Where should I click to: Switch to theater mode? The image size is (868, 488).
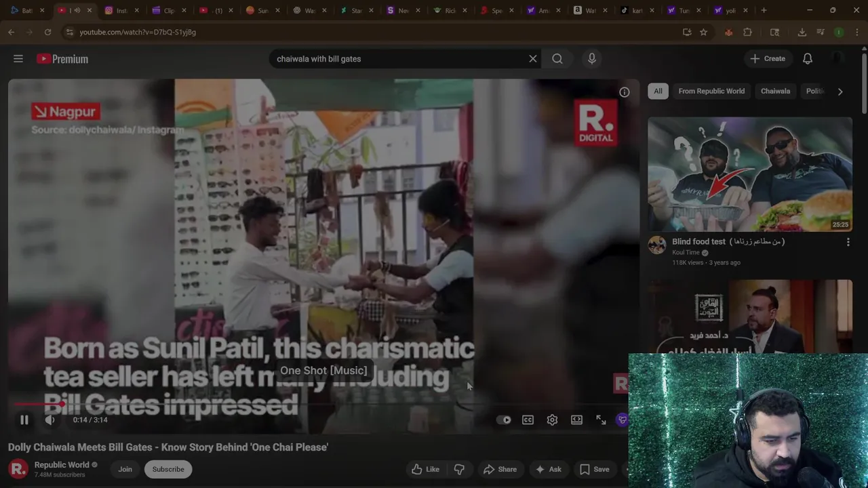pyautogui.click(x=576, y=420)
